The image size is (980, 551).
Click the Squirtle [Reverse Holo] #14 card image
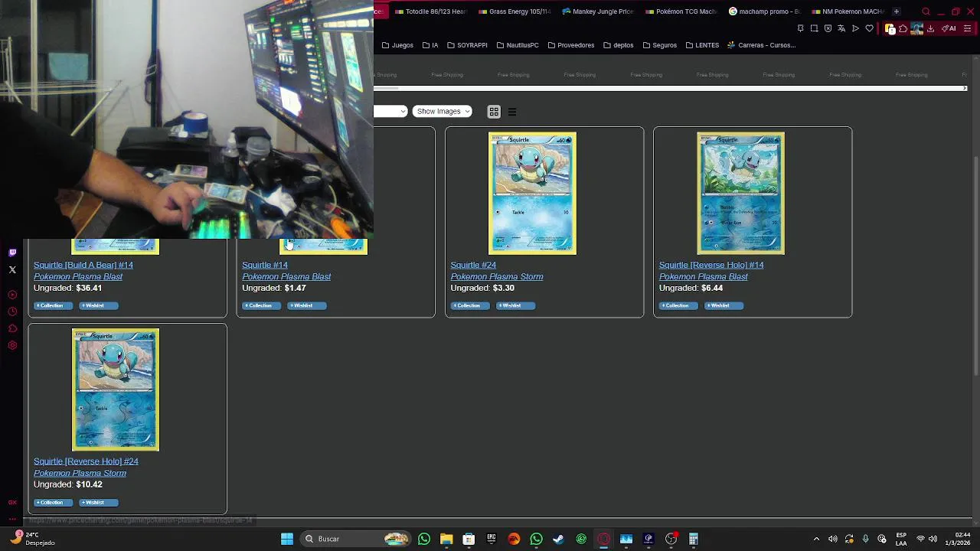point(740,193)
